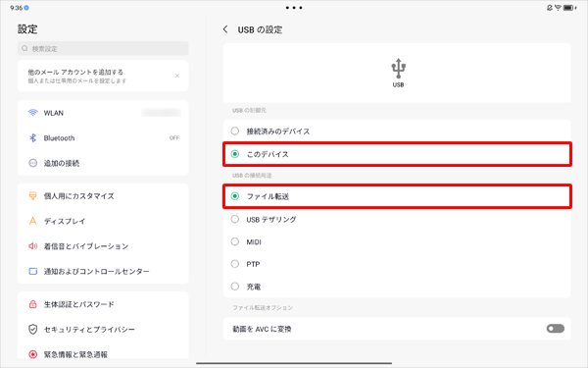This screenshot has width=588, height=368.
Task: Open 追加の接続 settings
Action: [x=103, y=163]
